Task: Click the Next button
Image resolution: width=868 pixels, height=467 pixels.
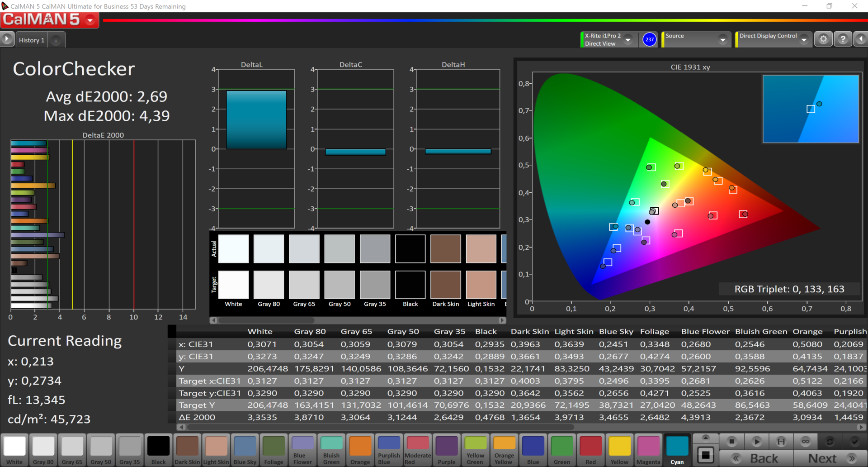Action: pyautogui.click(x=830, y=458)
